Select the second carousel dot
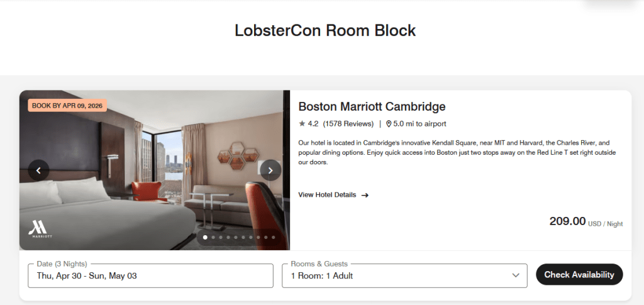Image resolution: width=644 pixels, height=305 pixels. tap(213, 237)
